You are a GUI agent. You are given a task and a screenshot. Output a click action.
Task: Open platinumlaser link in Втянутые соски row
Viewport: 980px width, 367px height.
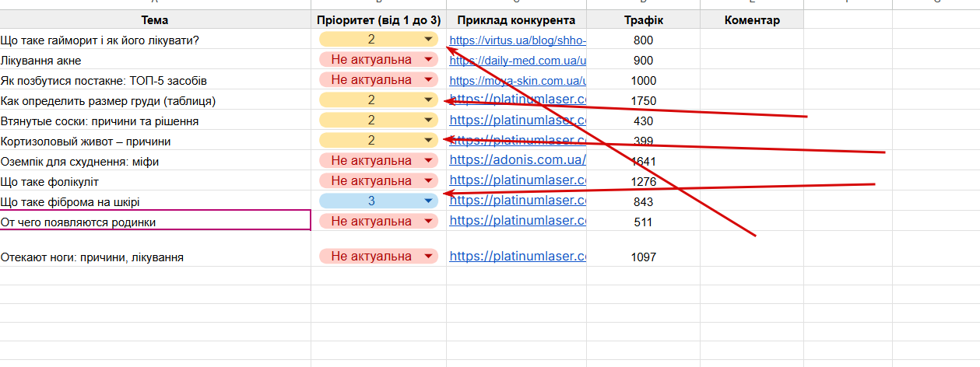(518, 120)
